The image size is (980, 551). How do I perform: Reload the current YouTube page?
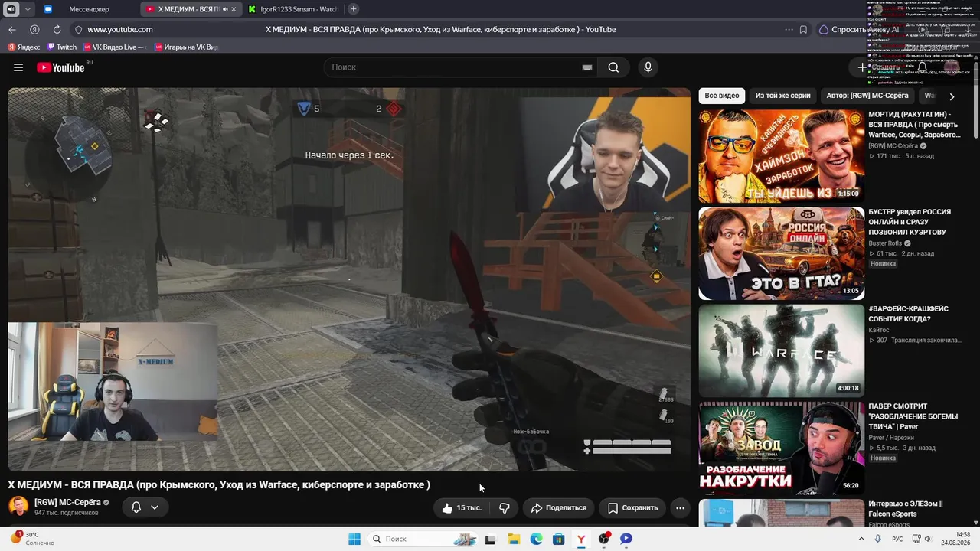point(57,30)
